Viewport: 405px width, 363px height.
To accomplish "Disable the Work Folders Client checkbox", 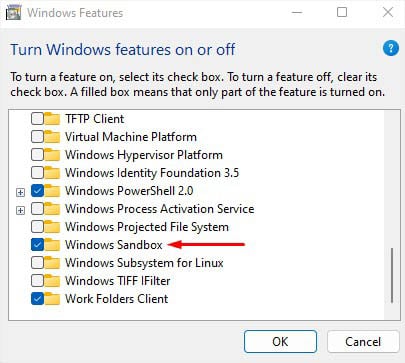I will pyautogui.click(x=37, y=299).
